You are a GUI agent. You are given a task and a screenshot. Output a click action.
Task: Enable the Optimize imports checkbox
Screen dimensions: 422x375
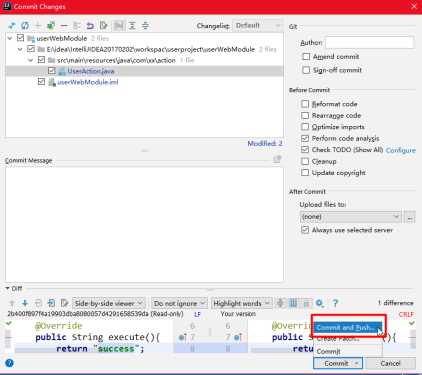tap(305, 127)
